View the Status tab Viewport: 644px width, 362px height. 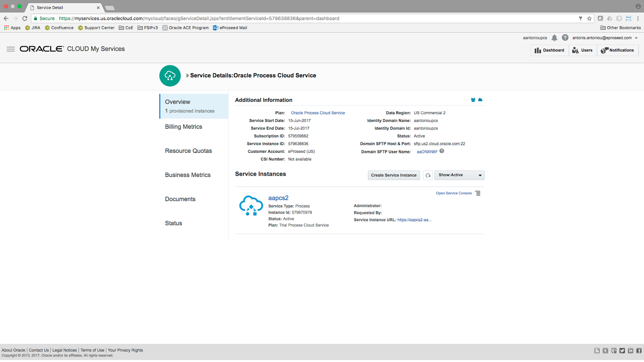[x=173, y=223]
